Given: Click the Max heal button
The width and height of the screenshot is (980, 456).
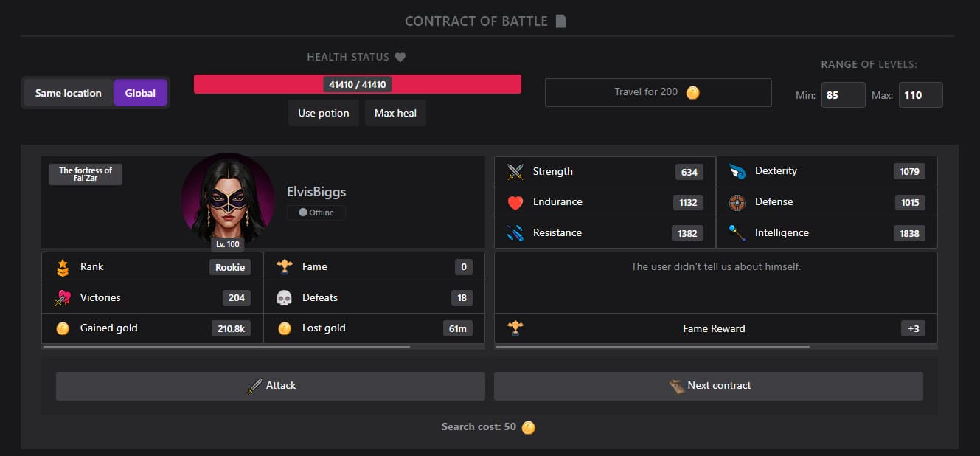Looking at the screenshot, I should (395, 113).
